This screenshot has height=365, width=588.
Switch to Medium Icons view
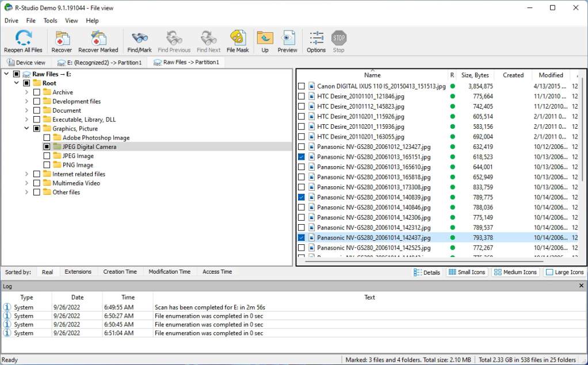[x=516, y=272]
